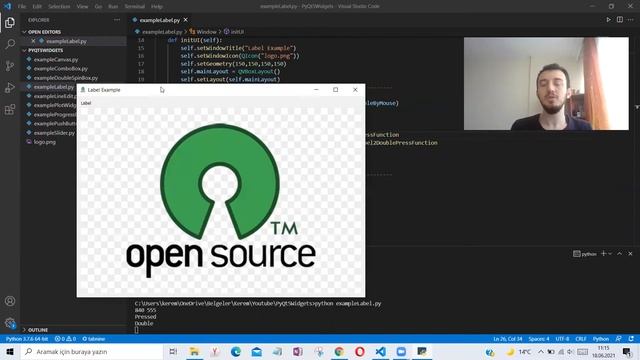
Task: Select Python interpreter in the status bar
Action: click(x=27, y=339)
